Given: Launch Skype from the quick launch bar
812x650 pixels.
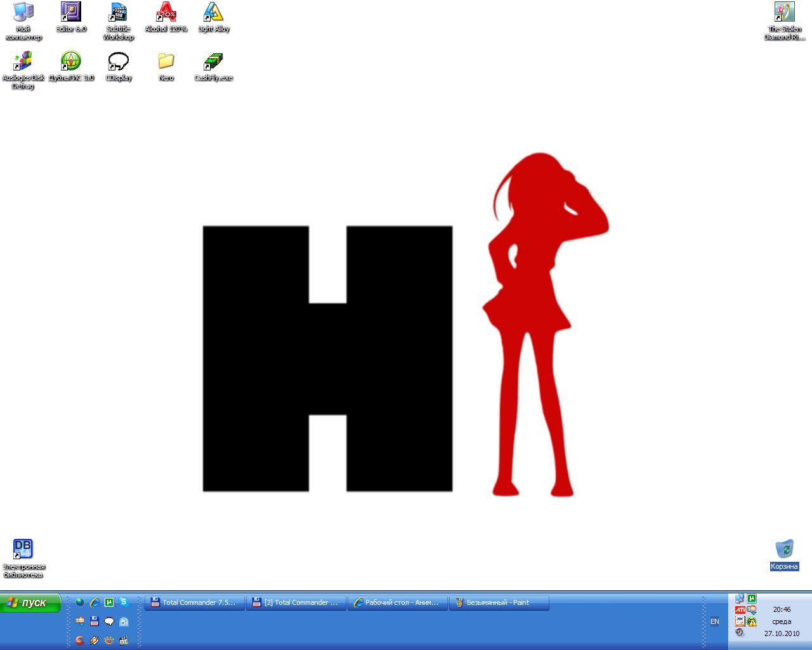Looking at the screenshot, I should (x=124, y=602).
